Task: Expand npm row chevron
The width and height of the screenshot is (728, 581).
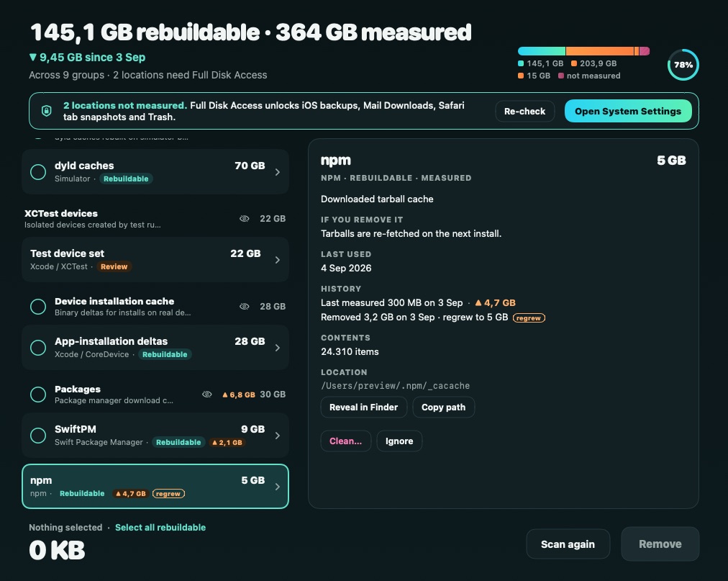Action: tap(277, 487)
